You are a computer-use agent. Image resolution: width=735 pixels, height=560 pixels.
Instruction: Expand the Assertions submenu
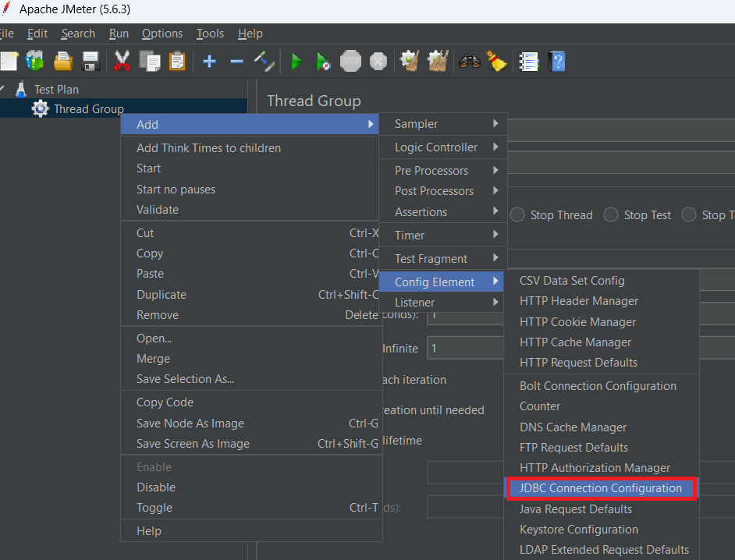(443, 212)
